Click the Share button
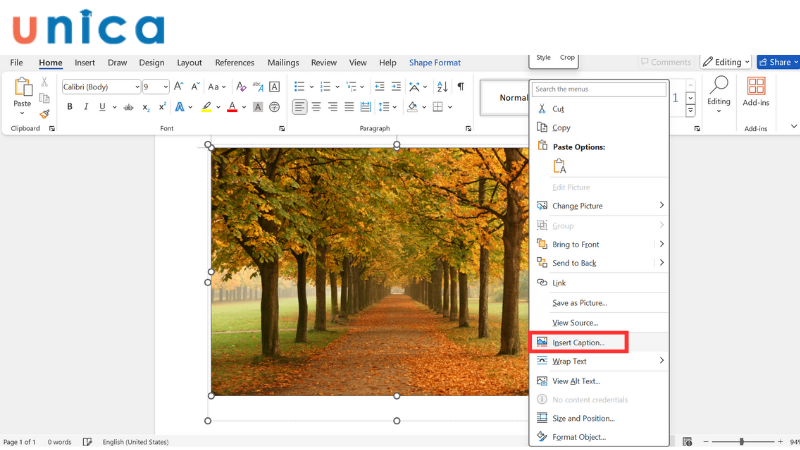The height and width of the screenshot is (450, 800). click(778, 62)
